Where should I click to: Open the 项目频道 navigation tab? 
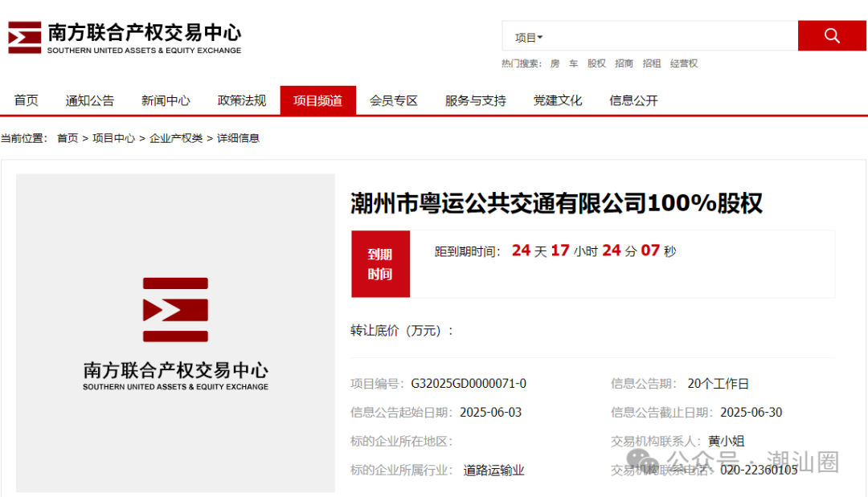coord(317,100)
